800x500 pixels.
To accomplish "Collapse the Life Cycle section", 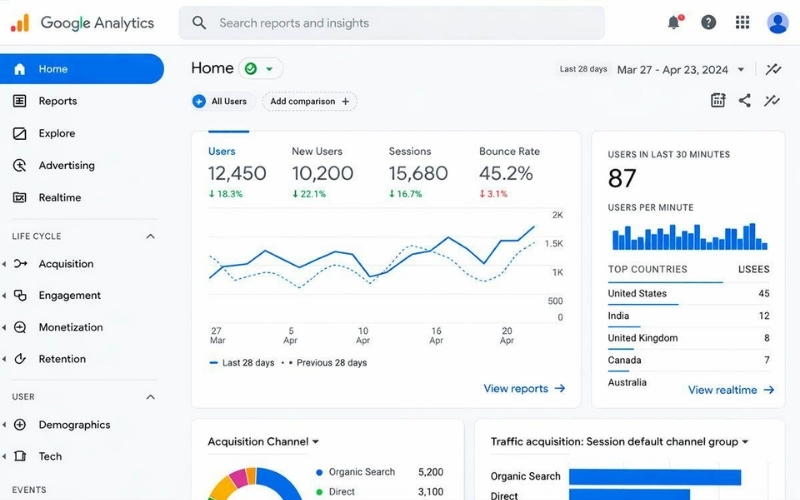I will coord(151,236).
